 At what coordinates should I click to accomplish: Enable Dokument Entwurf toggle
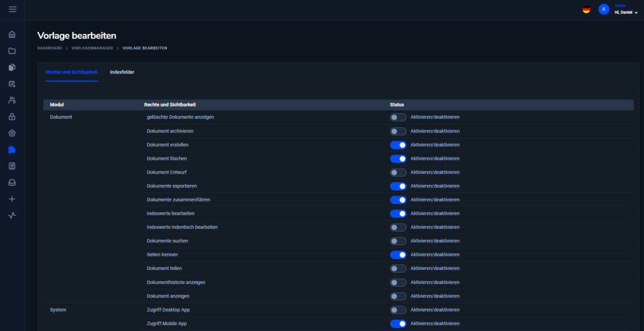pyautogui.click(x=398, y=172)
